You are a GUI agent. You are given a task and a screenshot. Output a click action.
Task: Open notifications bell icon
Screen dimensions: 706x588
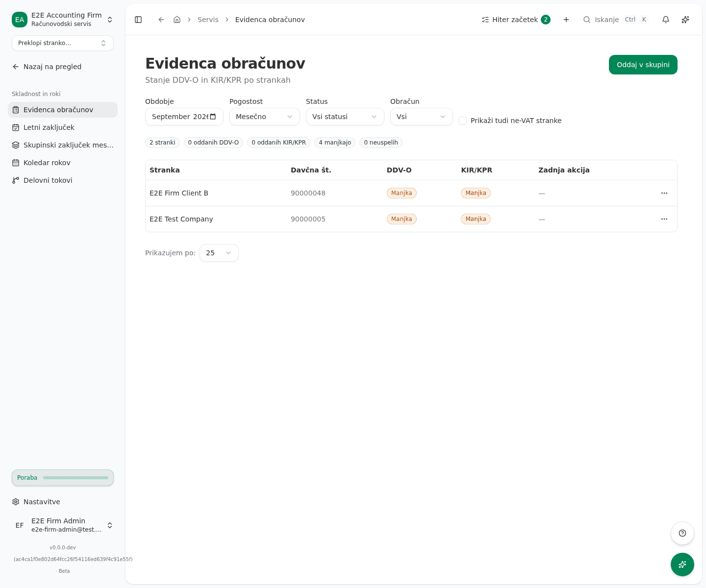[x=666, y=20]
